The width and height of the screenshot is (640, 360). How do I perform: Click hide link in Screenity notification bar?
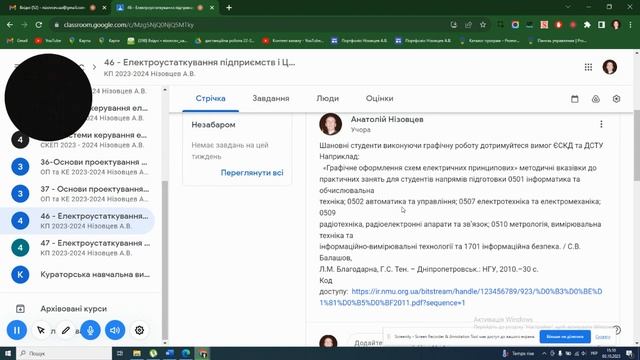[x=602, y=337]
